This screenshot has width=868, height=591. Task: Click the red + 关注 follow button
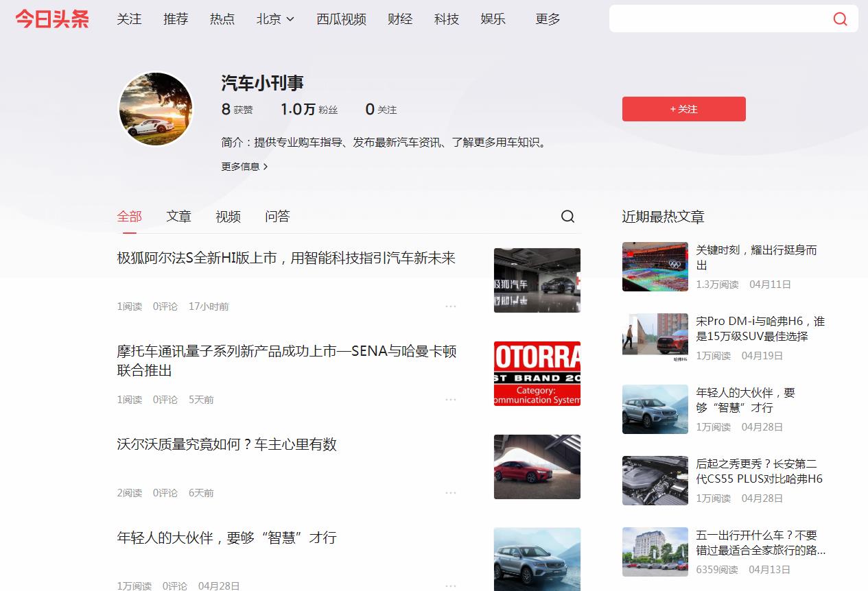[684, 109]
